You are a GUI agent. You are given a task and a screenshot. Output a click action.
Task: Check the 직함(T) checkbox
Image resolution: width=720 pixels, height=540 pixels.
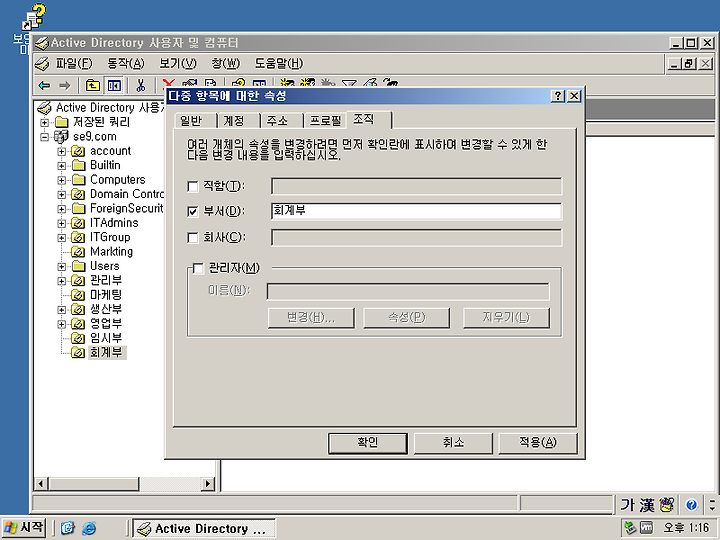coord(192,186)
